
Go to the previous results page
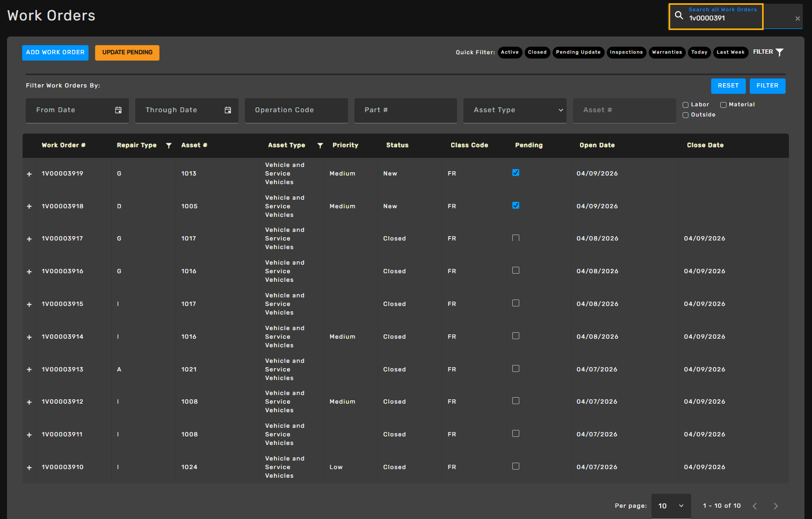[x=755, y=506]
